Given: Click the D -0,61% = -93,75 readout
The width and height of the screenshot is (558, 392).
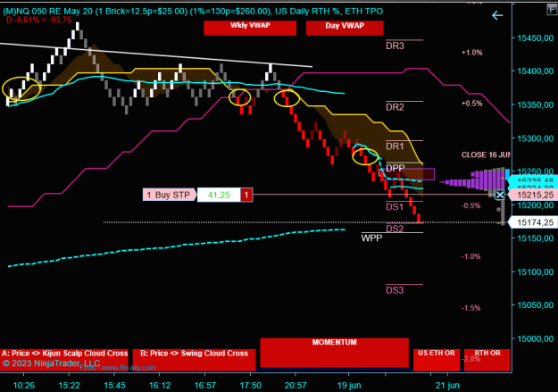Looking at the screenshot, I should (x=38, y=20).
